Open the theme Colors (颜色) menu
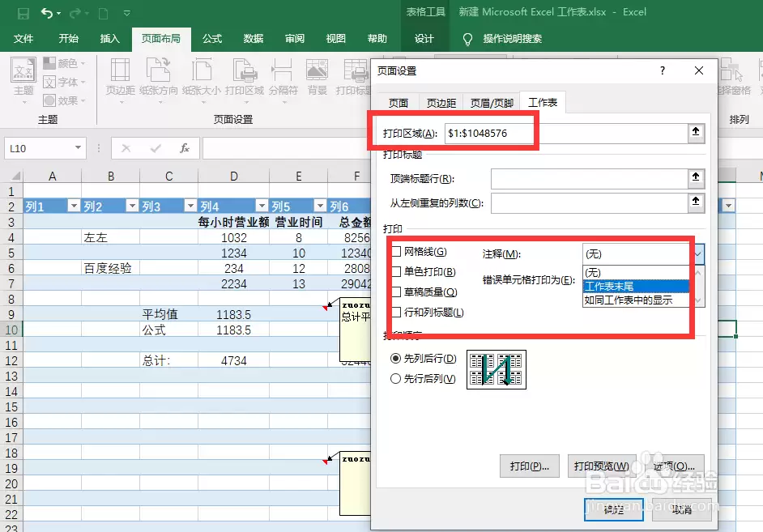The width and height of the screenshot is (763, 532). point(64,63)
